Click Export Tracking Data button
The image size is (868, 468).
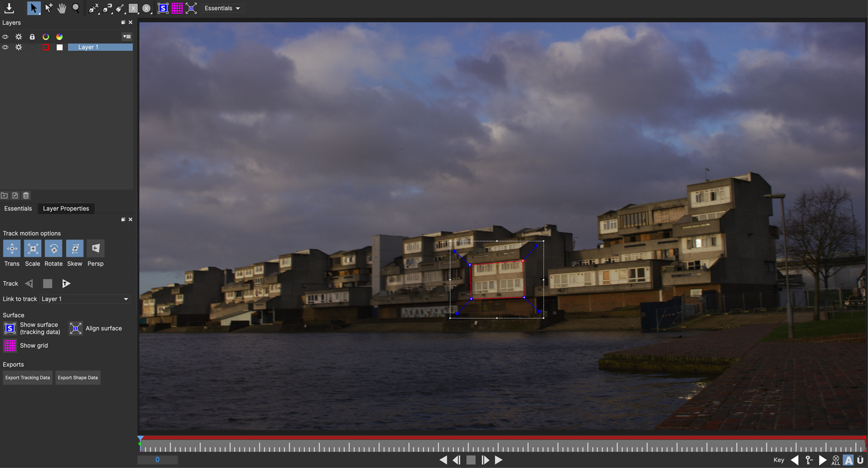pyautogui.click(x=27, y=378)
